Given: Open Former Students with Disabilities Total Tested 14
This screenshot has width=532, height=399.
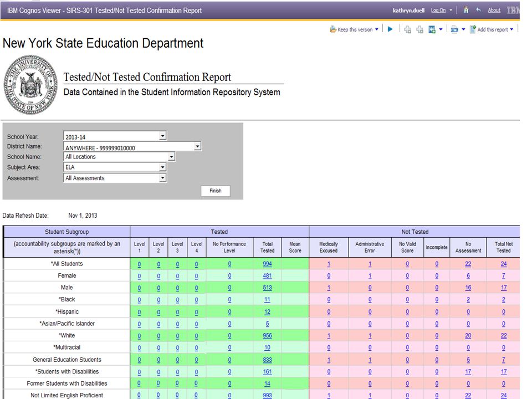Looking at the screenshot, I should pos(267,383).
